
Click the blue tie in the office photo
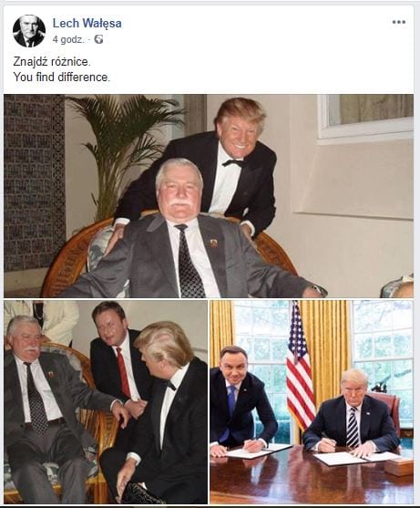click(x=231, y=401)
